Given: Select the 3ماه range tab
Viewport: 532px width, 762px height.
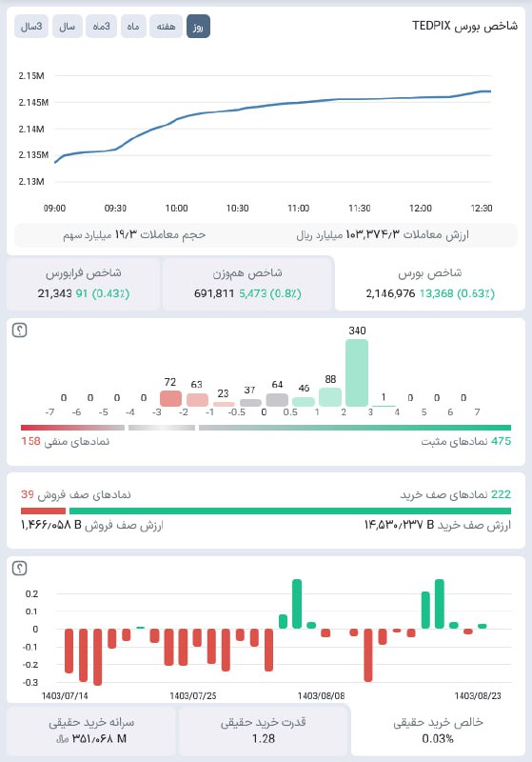Looking at the screenshot, I should [102, 27].
